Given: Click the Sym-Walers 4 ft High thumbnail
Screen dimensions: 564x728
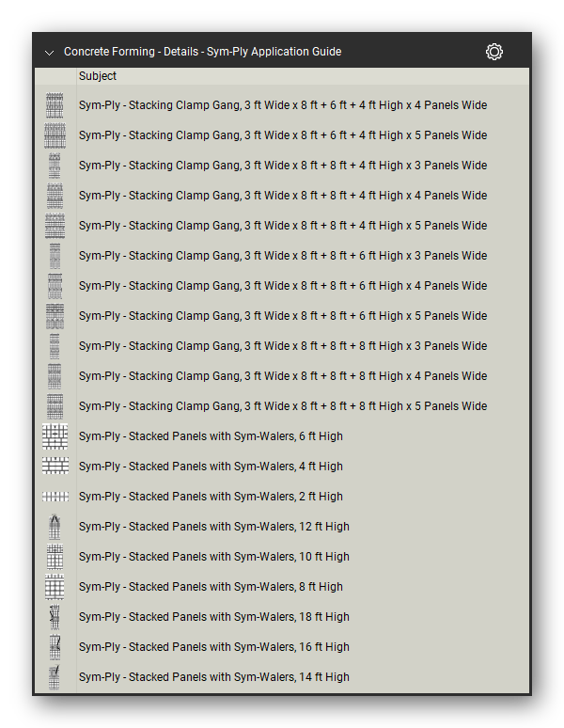Looking at the screenshot, I should (x=55, y=466).
